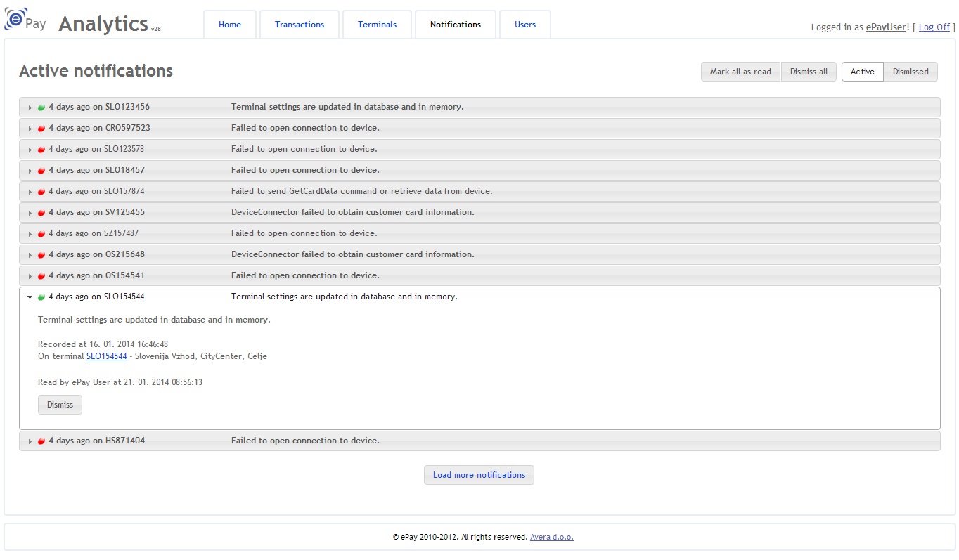Show Active notifications filter
The image size is (959, 560).
pos(863,72)
